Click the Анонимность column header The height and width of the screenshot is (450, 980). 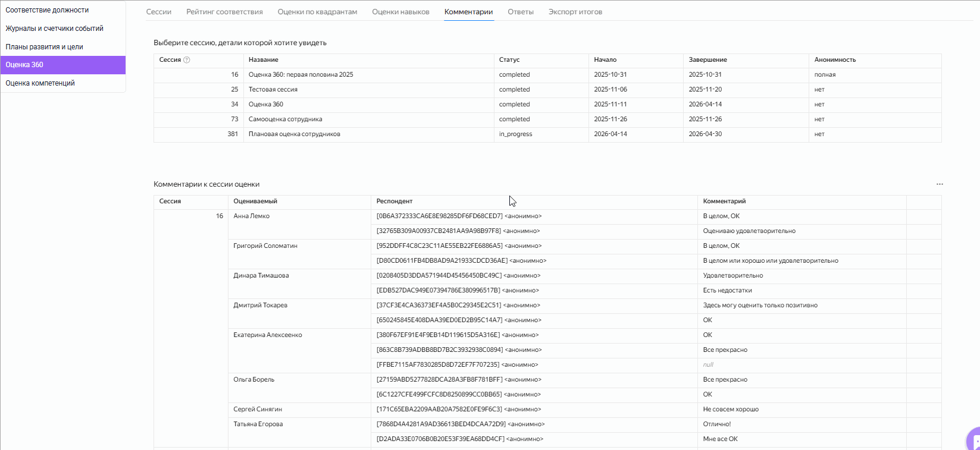coord(835,60)
